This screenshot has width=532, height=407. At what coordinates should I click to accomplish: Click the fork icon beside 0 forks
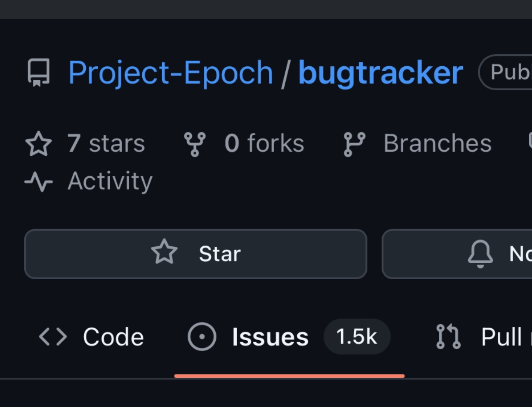[x=194, y=144]
